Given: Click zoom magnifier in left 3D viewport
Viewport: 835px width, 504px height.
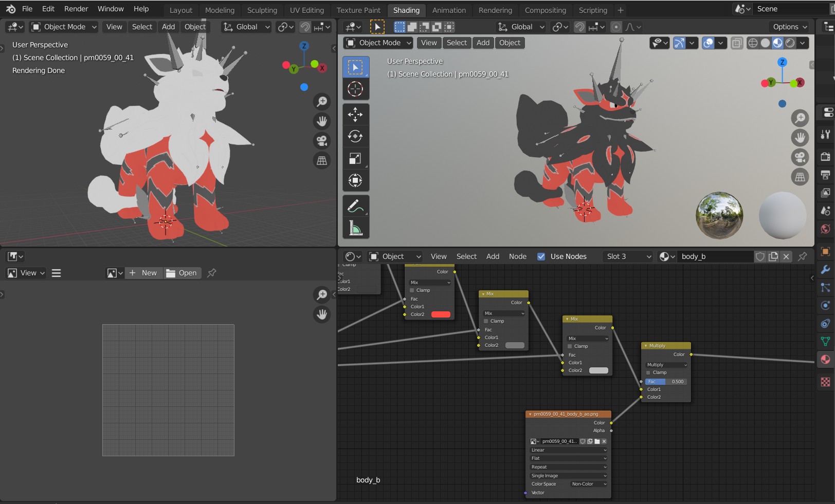Looking at the screenshot, I should tap(322, 102).
